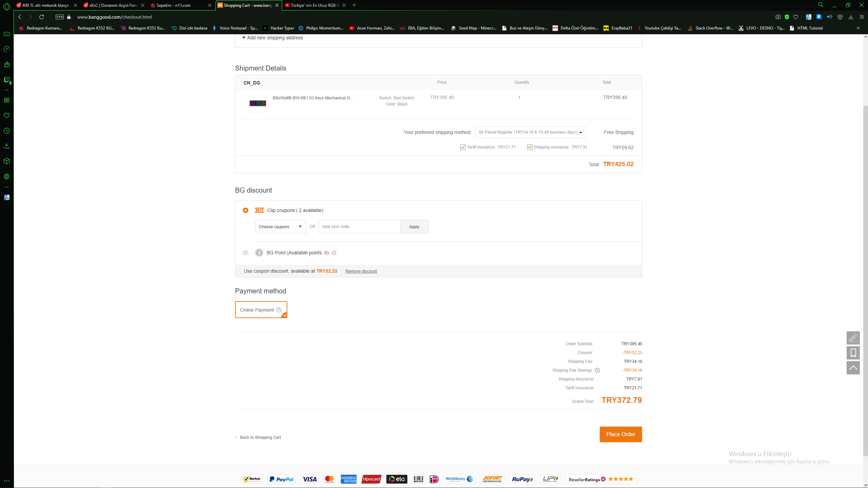Viewport: 868px width, 488px height.
Task: Click the Remove discount link
Action: 361,271
